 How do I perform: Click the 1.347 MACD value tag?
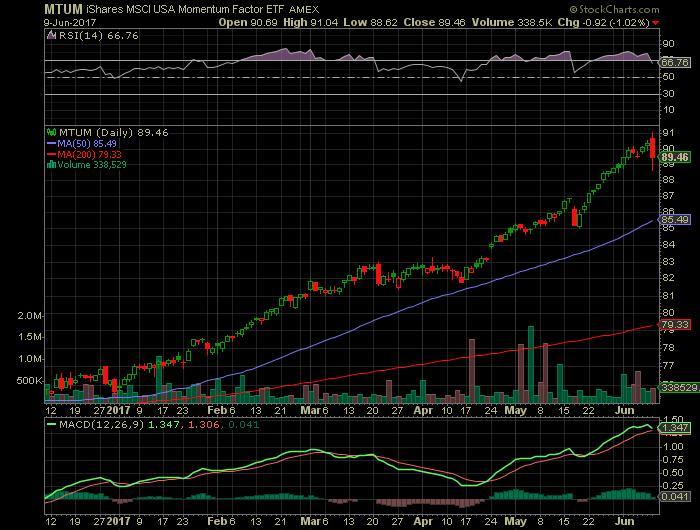click(675, 428)
